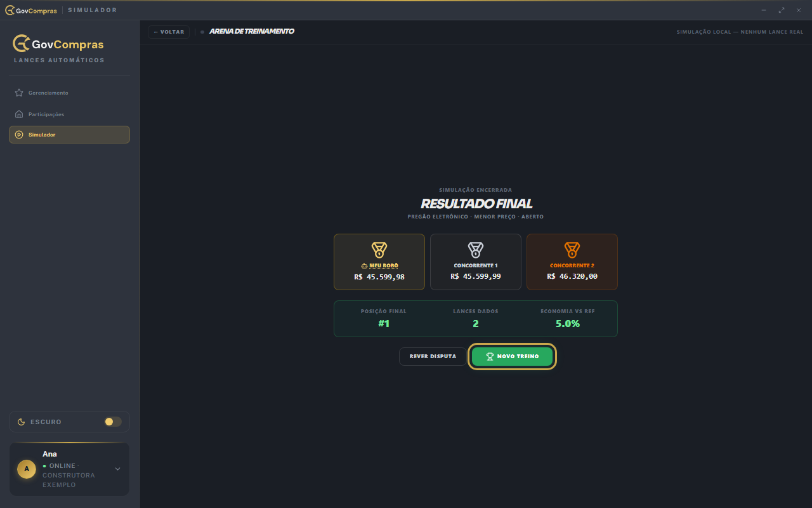Click the Rever Disputa button

tap(433, 356)
